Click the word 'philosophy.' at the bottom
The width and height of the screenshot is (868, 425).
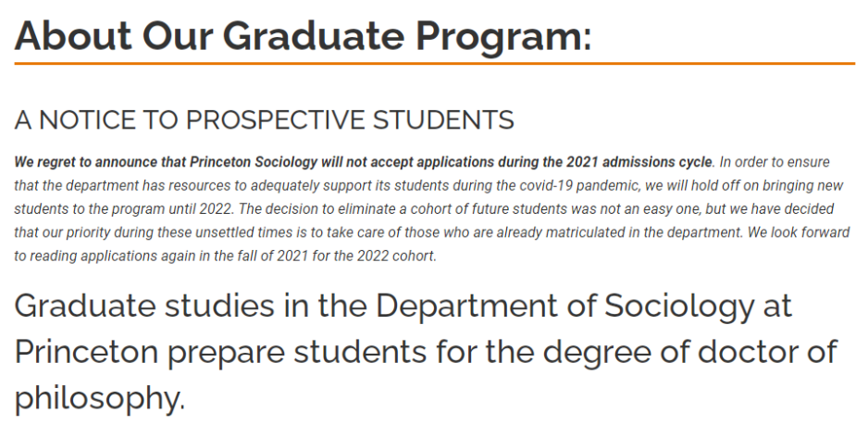[99, 398]
